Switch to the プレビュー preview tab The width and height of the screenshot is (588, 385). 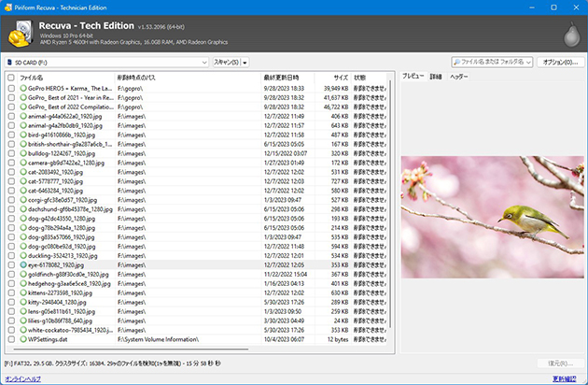413,77
